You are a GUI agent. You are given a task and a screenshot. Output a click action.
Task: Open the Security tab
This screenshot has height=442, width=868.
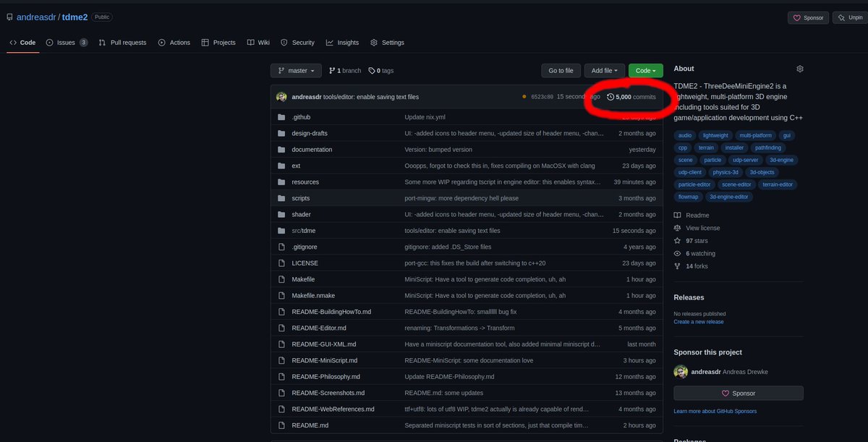click(297, 43)
